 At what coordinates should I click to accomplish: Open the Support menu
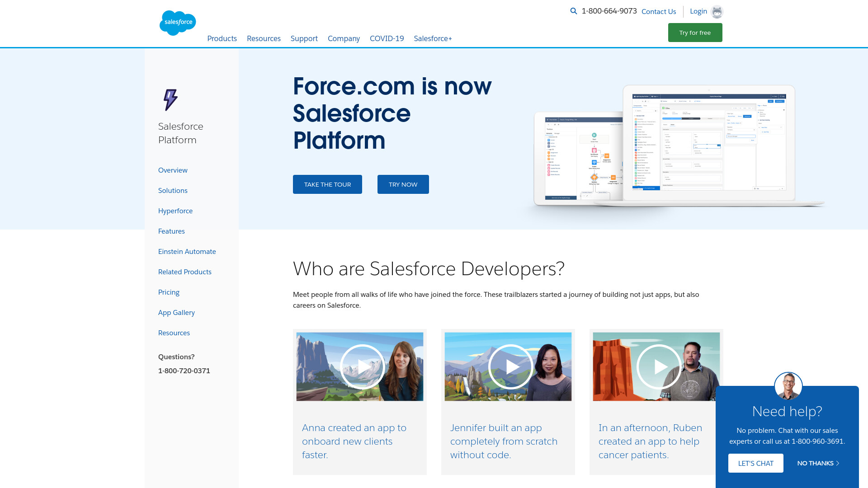point(304,38)
